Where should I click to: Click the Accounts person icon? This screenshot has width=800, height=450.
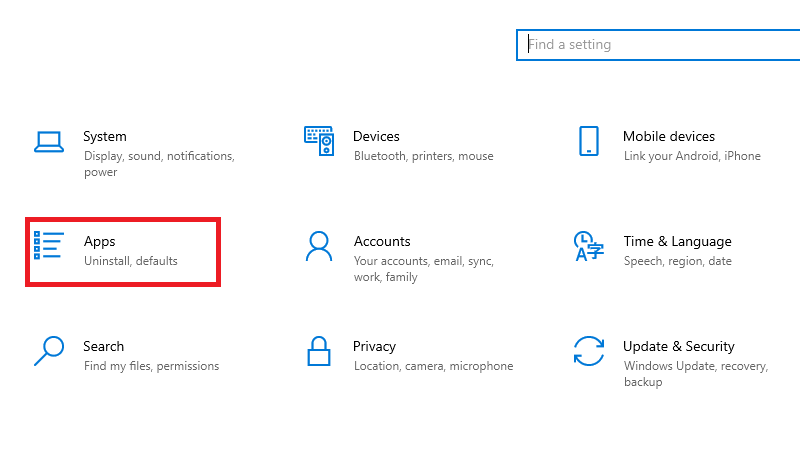click(x=319, y=246)
